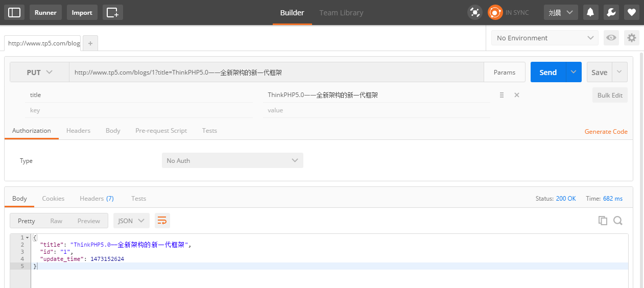Click the title parameter key field
Viewport: 644px width, 288px height.
pos(139,95)
